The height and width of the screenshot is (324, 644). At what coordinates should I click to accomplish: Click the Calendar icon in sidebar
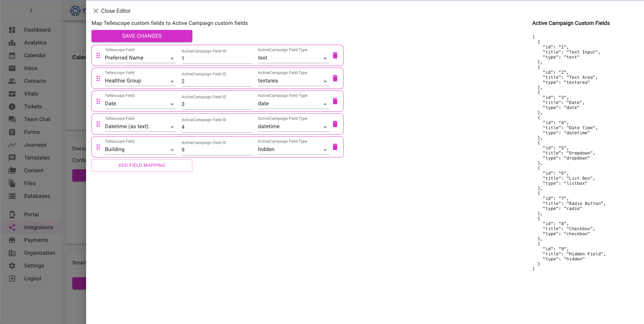12,56
